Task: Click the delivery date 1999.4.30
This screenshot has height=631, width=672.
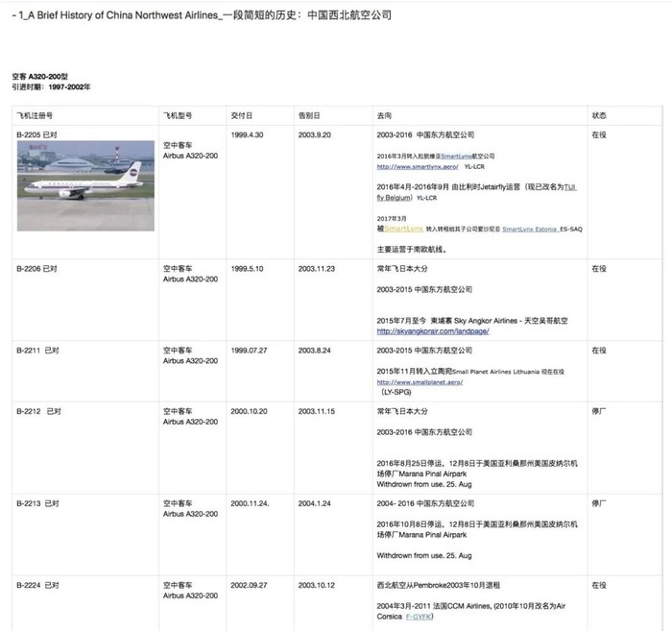Action: [x=248, y=134]
